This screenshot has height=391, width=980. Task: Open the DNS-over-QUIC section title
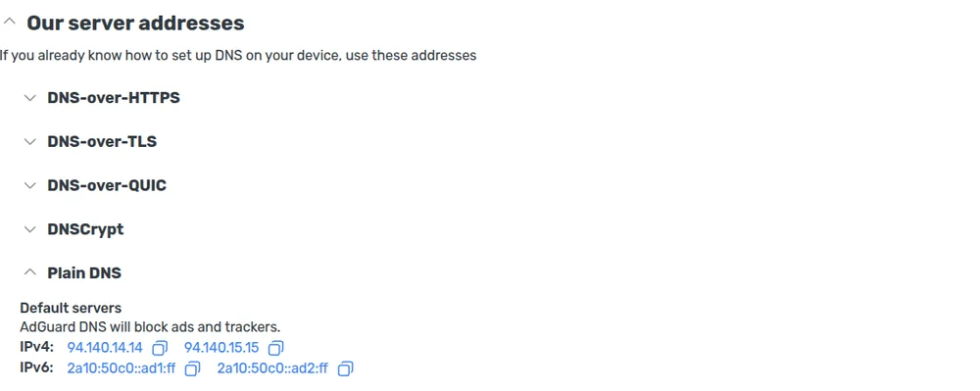pyautogui.click(x=107, y=185)
